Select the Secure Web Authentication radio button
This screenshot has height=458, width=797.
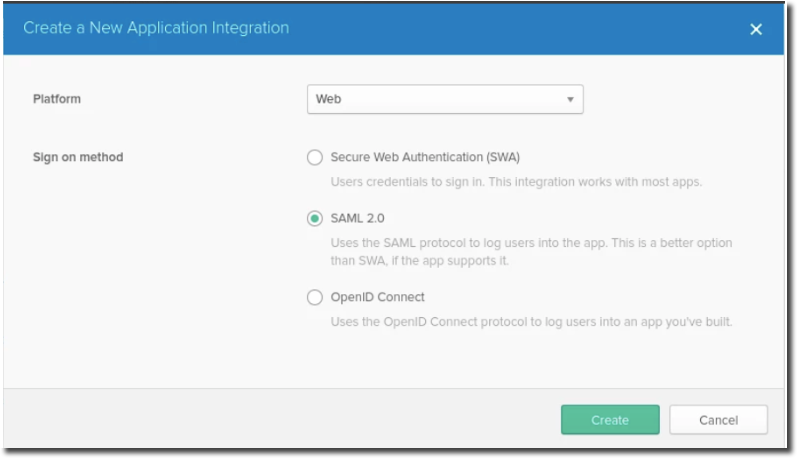pos(315,157)
